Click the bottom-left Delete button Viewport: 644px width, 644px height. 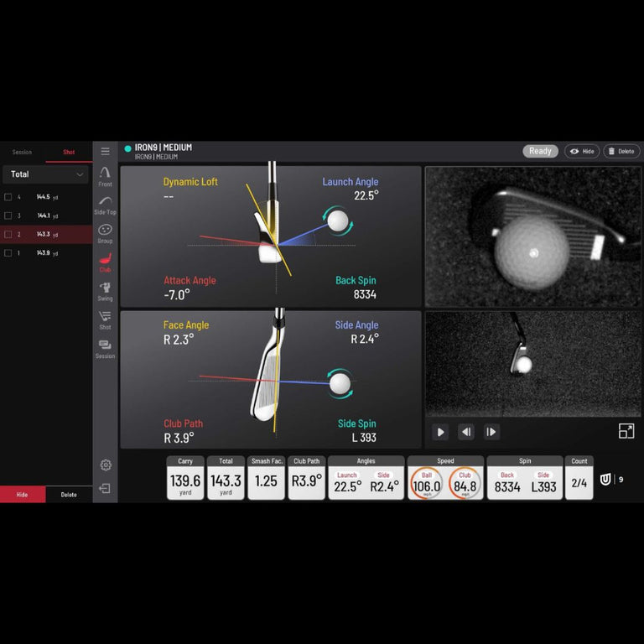[69, 495]
